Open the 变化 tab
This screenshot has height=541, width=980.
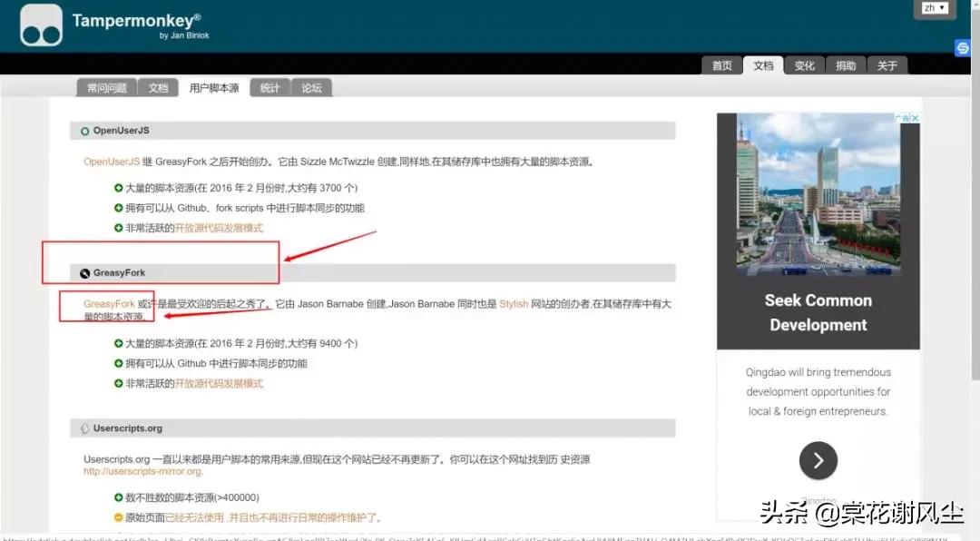pyautogui.click(x=804, y=65)
